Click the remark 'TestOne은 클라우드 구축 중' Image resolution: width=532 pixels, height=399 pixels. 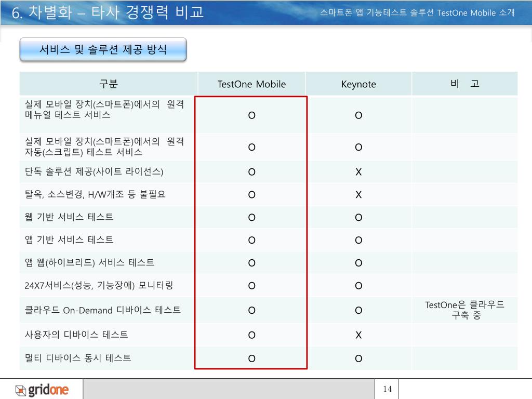pyautogui.click(x=465, y=310)
